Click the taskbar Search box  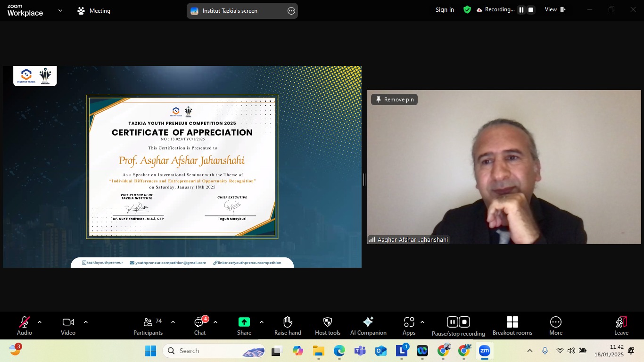point(215,351)
